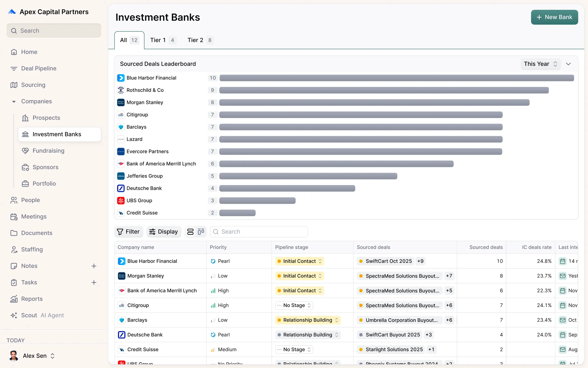Collapse the Companies tree section
This screenshot has height=368, width=588.
14,101
